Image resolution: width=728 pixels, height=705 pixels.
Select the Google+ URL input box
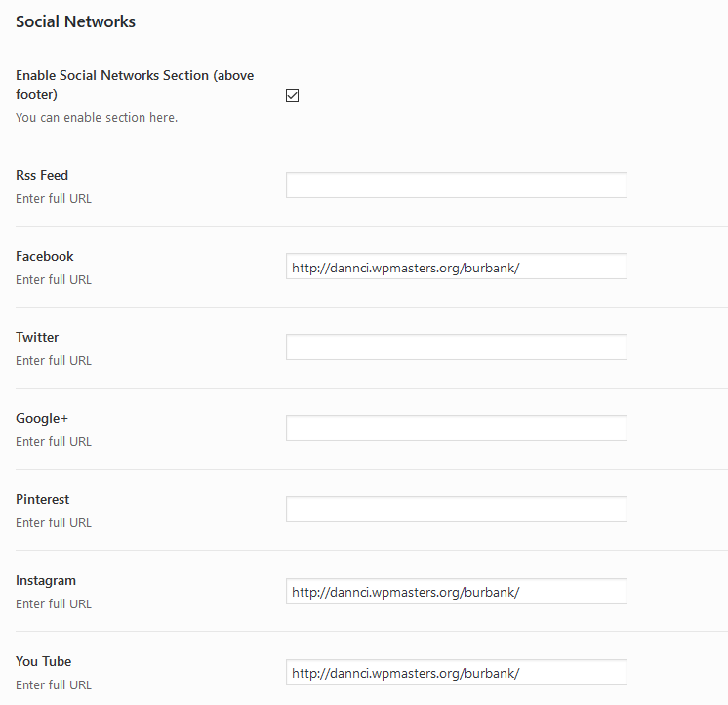coord(456,429)
